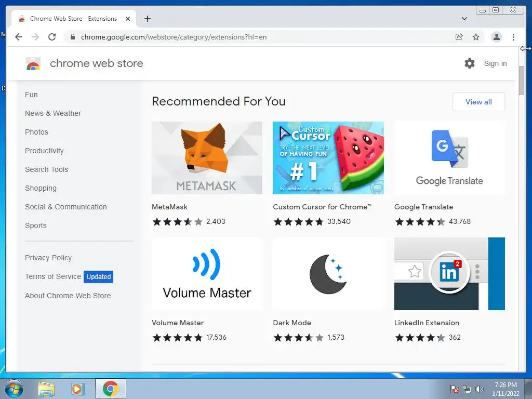Screen dimensions: 532x399
Task: Close the Chrome Web Store tab
Action: pyautogui.click(x=128, y=19)
